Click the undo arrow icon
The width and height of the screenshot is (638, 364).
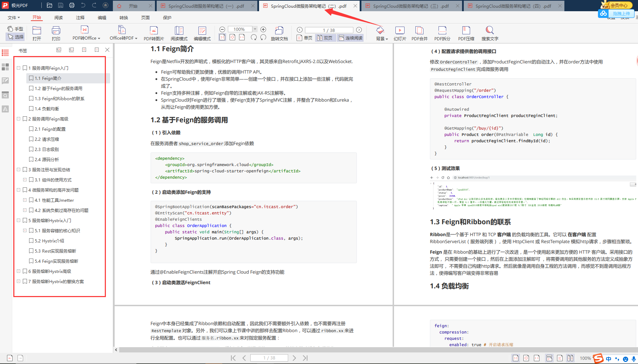tap(83, 6)
